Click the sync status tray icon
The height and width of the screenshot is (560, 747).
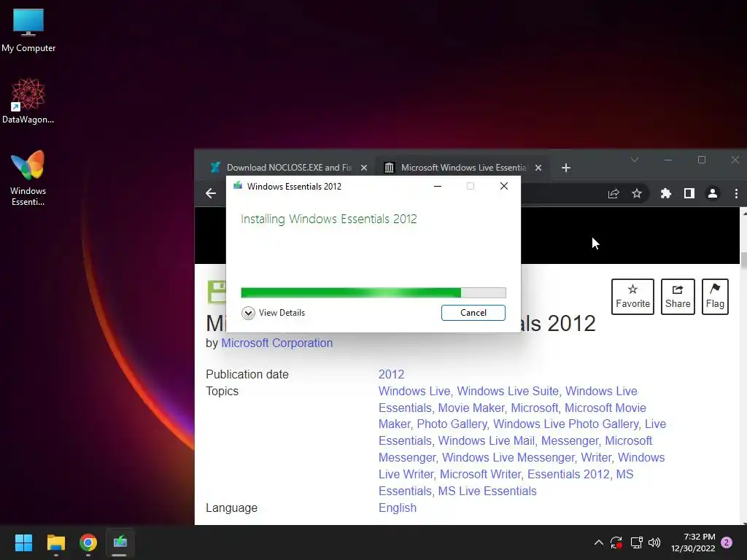[616, 542]
